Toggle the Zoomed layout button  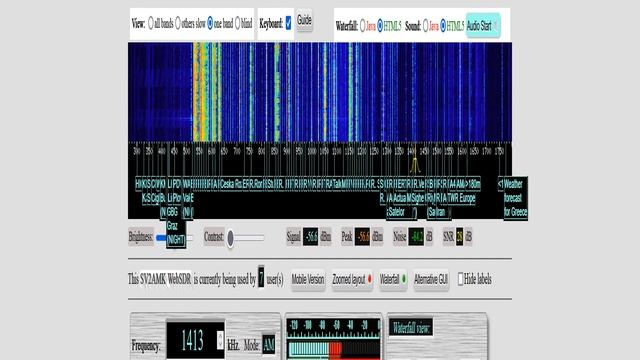352,280
